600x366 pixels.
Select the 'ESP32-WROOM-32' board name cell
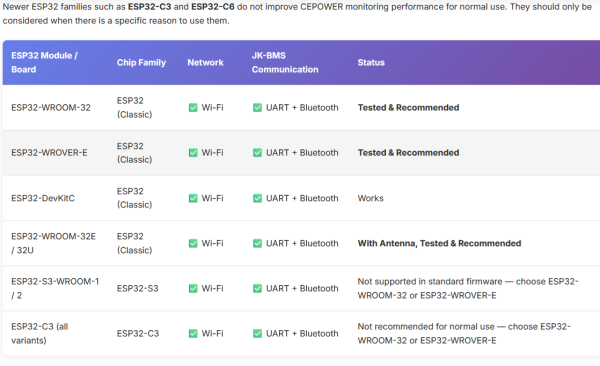(51, 108)
